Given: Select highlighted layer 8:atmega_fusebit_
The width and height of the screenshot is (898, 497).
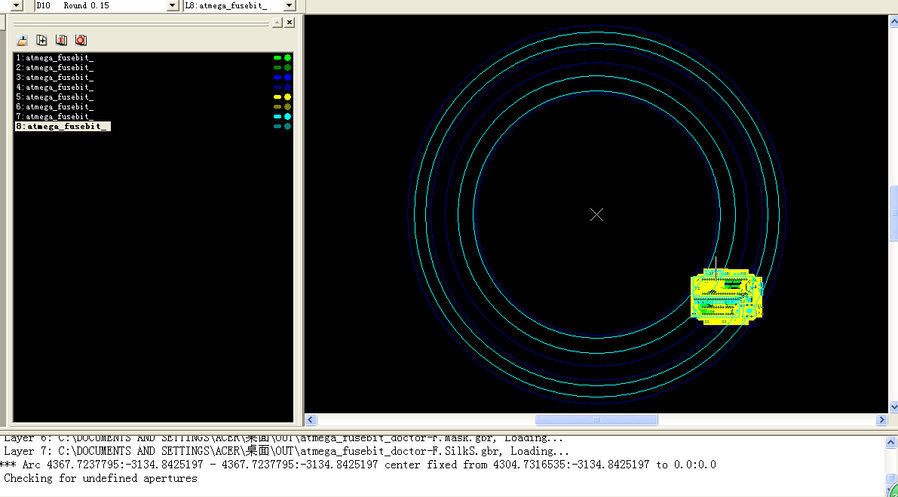Looking at the screenshot, I should tap(62, 126).
